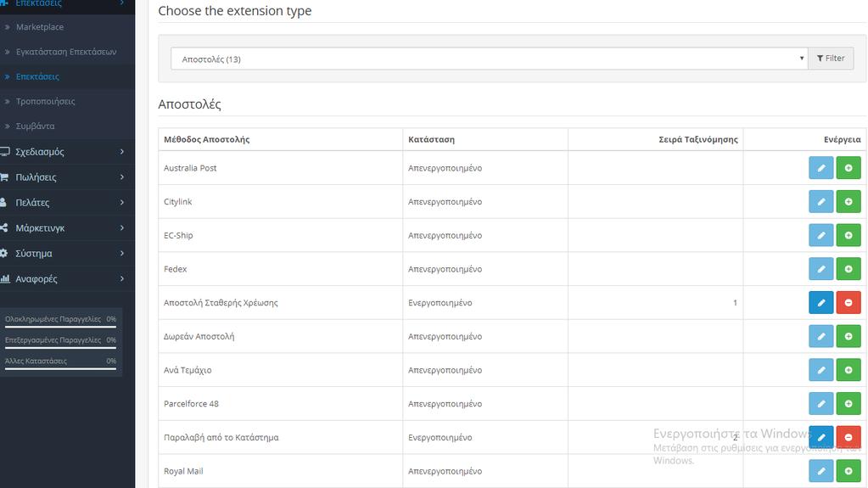The height and width of the screenshot is (488, 868).
Task: Click Ενεργοποιημένο status of Αποστολή Σταθερής Χρέωσης
Action: click(x=440, y=303)
